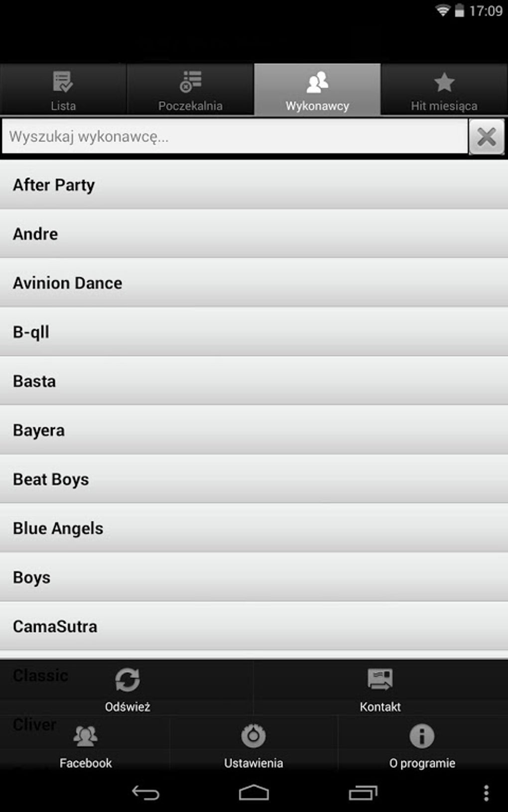Open the Poczekalnia queue icon
Image resolution: width=508 pixels, height=812 pixels.
tap(190, 81)
